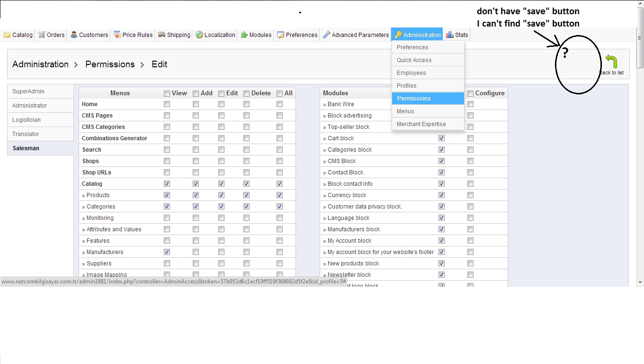Uncheck View permission for Catalog
644x364 pixels.
(167, 184)
